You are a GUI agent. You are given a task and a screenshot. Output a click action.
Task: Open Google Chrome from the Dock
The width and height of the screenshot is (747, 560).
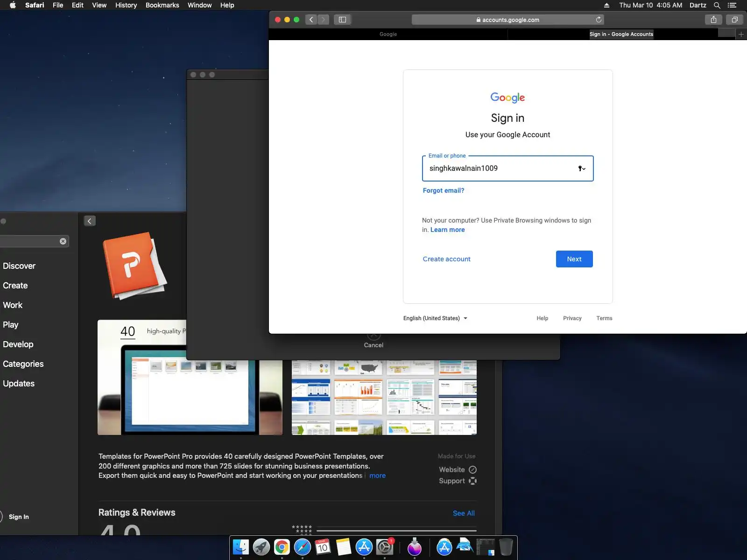pos(282,547)
